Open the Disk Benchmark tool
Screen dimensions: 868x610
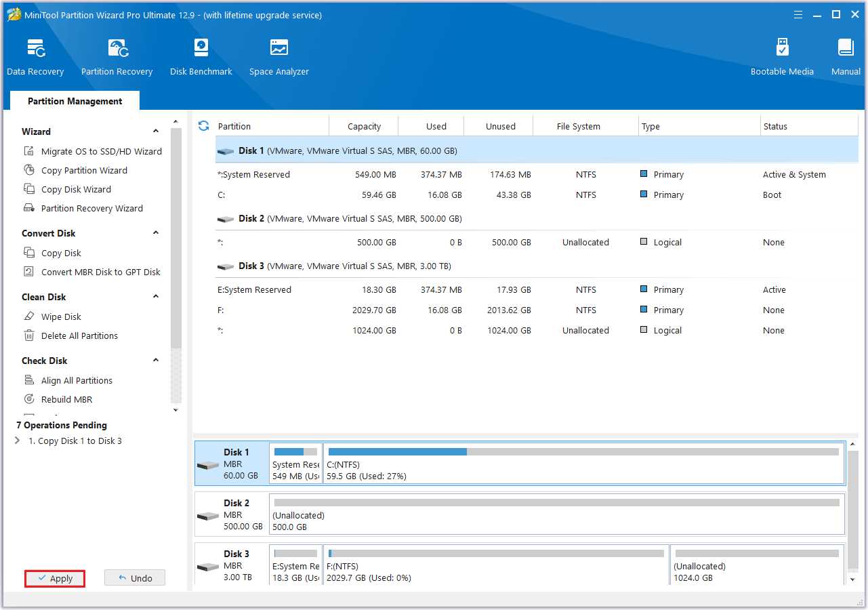pos(201,58)
